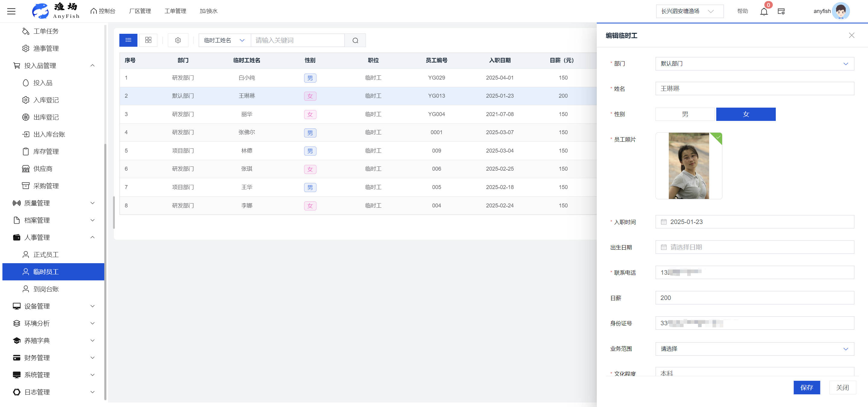Open table column settings gear
Screen dimensions: 868x407
[178, 40]
